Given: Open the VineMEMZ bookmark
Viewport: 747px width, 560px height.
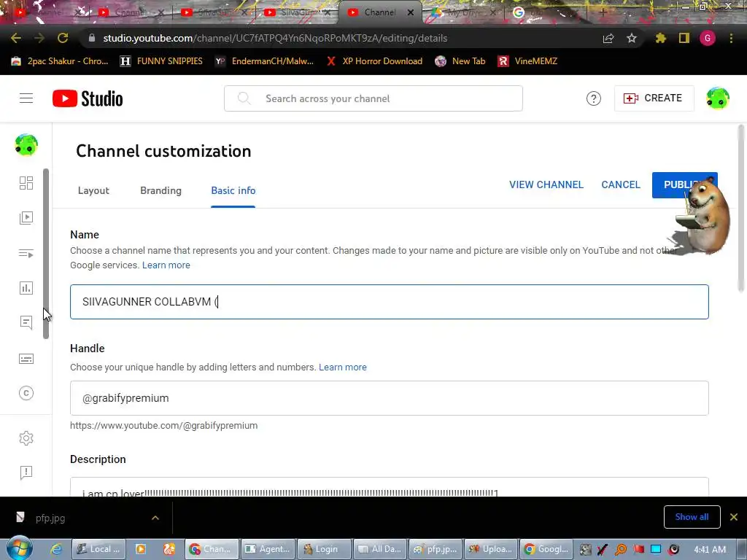Looking at the screenshot, I should (527, 61).
